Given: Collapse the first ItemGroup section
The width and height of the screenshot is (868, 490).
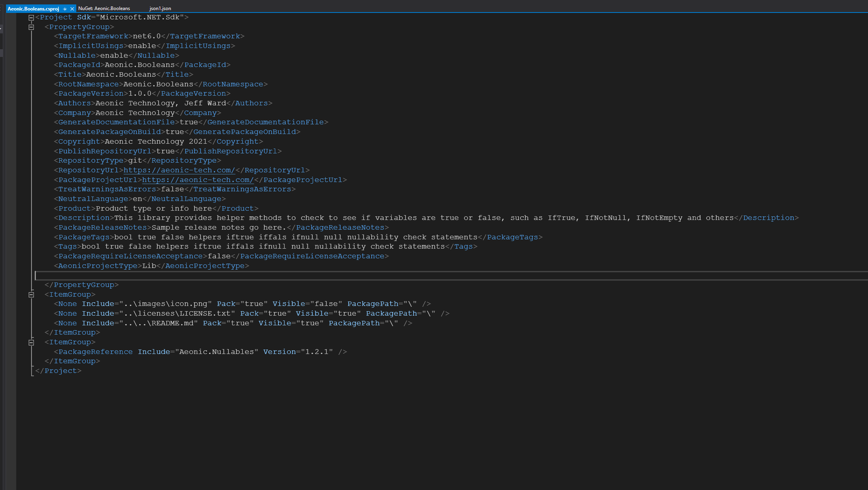Looking at the screenshot, I should (31, 294).
